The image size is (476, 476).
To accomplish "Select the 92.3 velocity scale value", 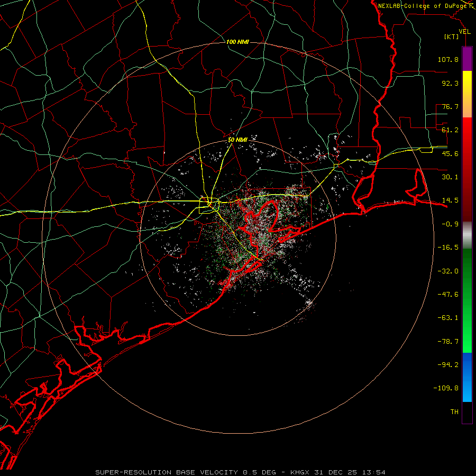I will click(450, 83).
